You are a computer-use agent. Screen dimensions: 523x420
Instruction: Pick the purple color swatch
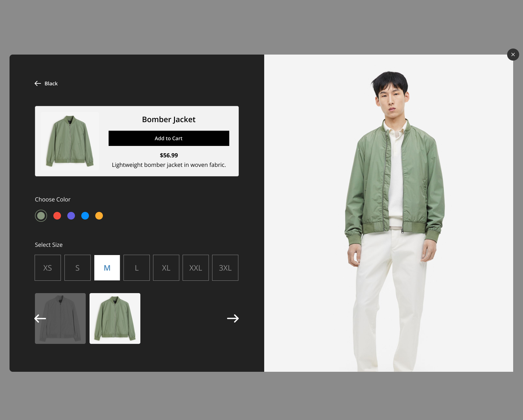tap(71, 216)
